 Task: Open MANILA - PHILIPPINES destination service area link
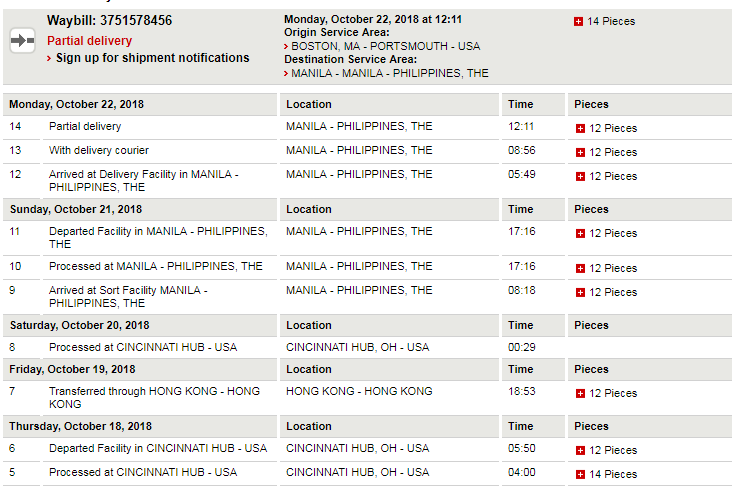[x=389, y=73]
